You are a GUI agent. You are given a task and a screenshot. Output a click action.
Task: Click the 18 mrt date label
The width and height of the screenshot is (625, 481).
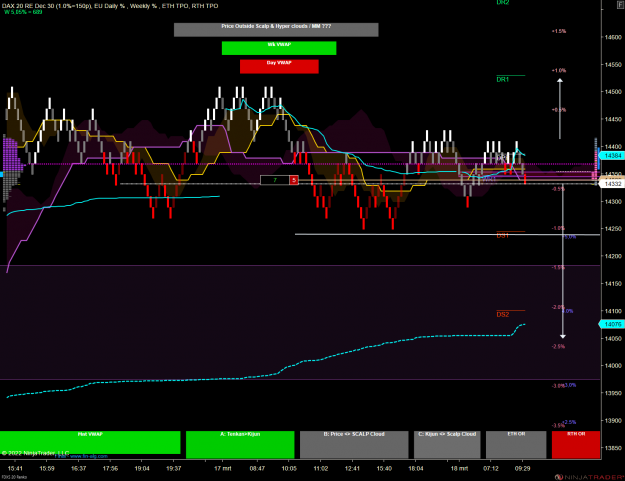[x=459, y=469]
